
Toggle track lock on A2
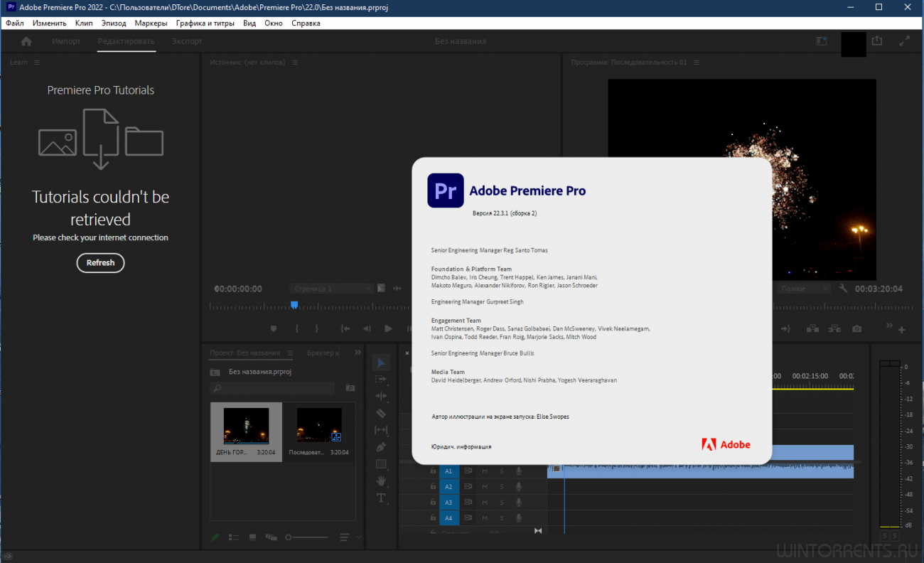pos(432,486)
